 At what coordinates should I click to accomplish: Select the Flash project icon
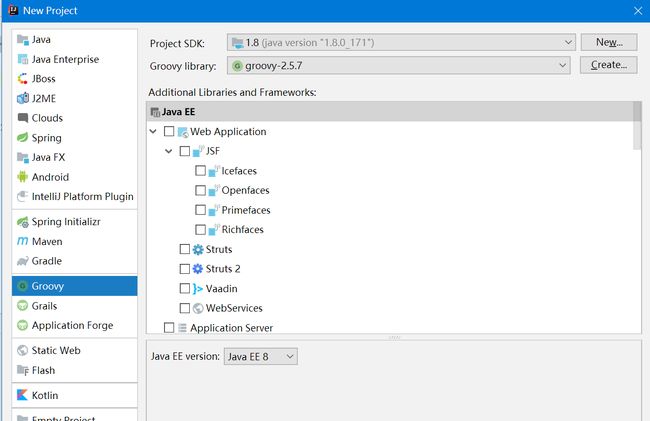22,370
